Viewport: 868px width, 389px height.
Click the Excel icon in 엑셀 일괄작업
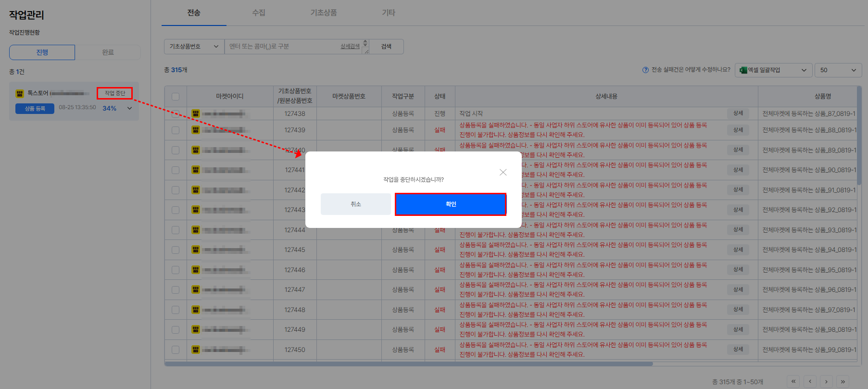743,70
